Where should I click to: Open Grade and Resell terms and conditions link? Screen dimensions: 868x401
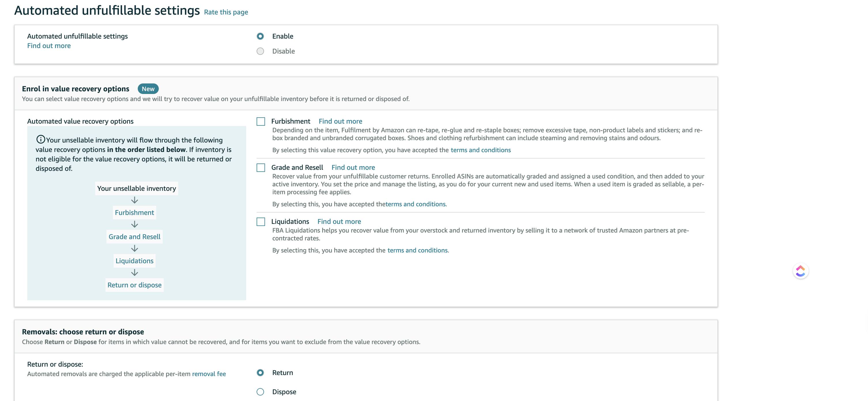coord(416,204)
